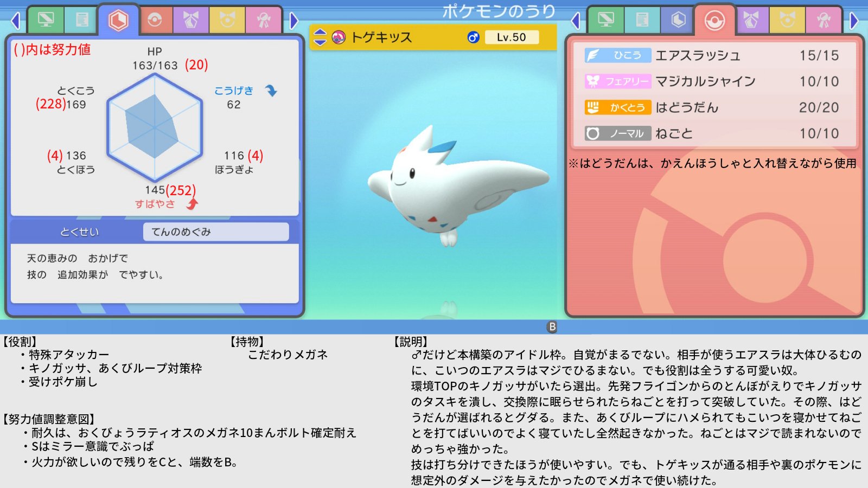The image size is (868, 488).
Task: Open the left panel trainer memo tab
Action: click(81, 20)
